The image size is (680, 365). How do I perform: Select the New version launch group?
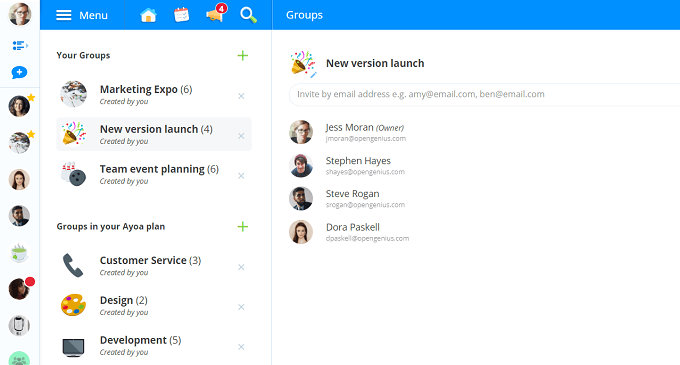click(154, 134)
